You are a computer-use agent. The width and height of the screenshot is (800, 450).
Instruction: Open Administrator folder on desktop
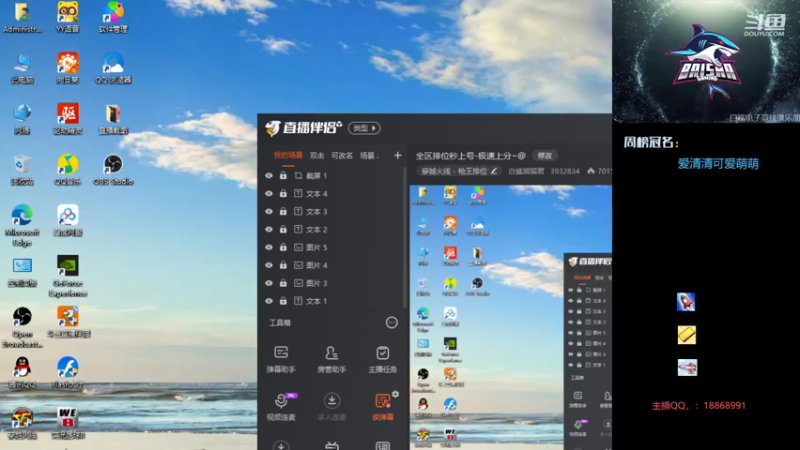[22, 17]
